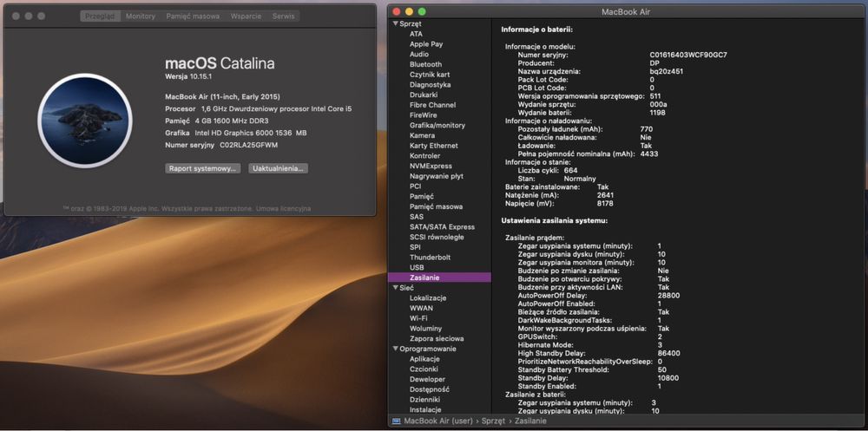Select Kontroler in the sidebar

425,155
